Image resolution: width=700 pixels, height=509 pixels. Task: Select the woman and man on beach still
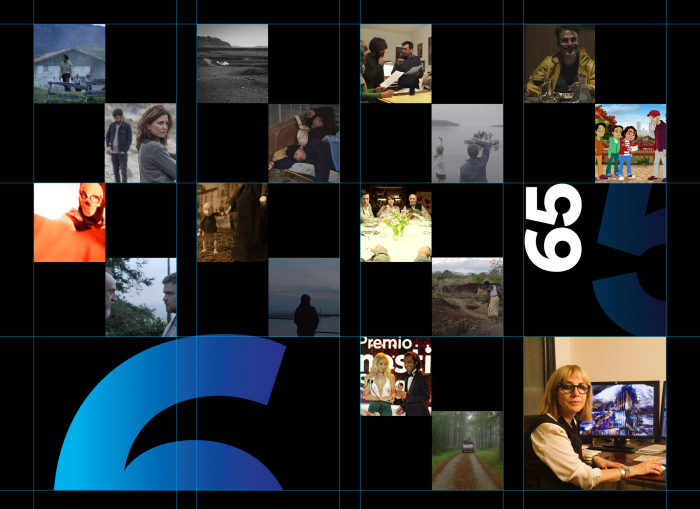[x=140, y=143]
